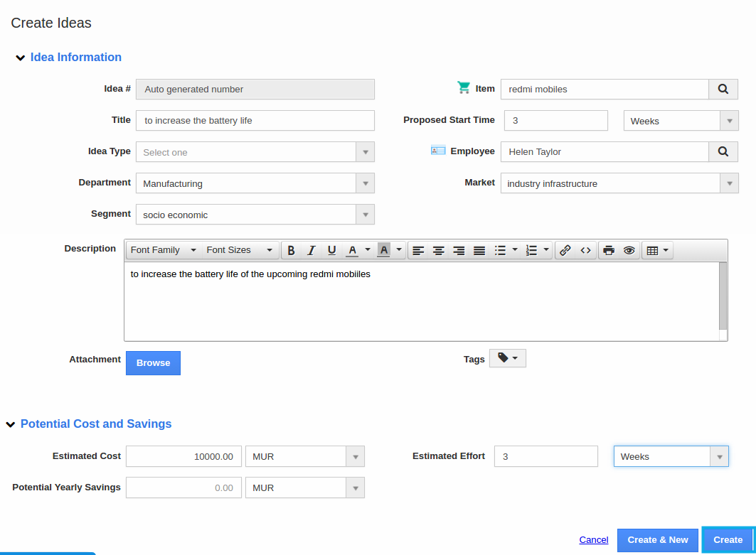756x555 pixels.
Task: Open text color dropdown arrow
Action: (368, 250)
